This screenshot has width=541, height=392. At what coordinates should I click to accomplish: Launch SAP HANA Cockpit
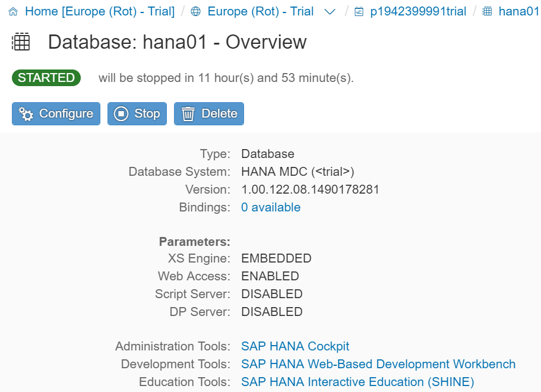(295, 346)
